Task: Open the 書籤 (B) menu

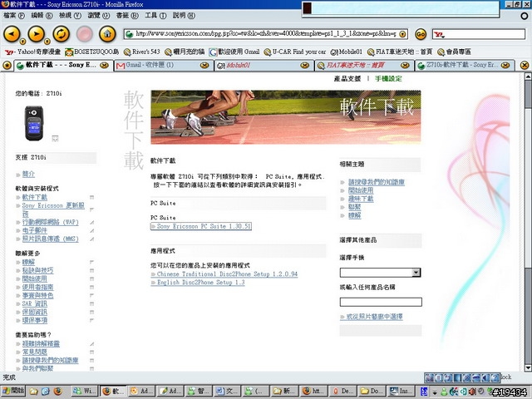Action: [127, 15]
